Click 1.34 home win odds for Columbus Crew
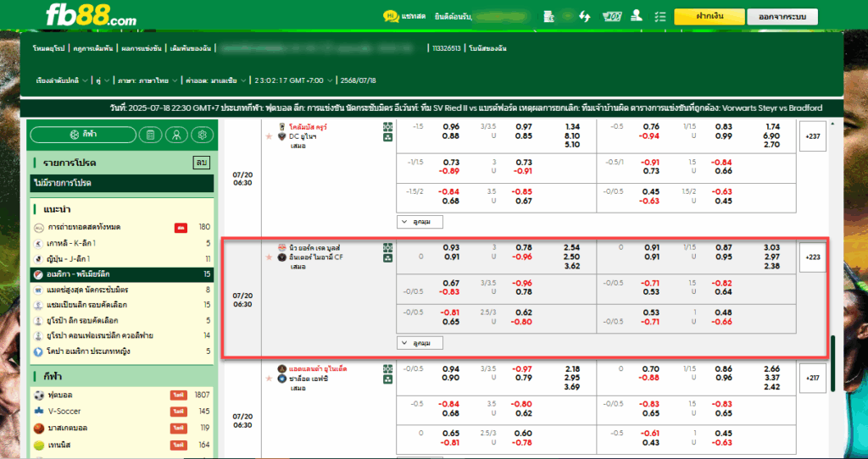Screen dimensions: 868x459 572,127
